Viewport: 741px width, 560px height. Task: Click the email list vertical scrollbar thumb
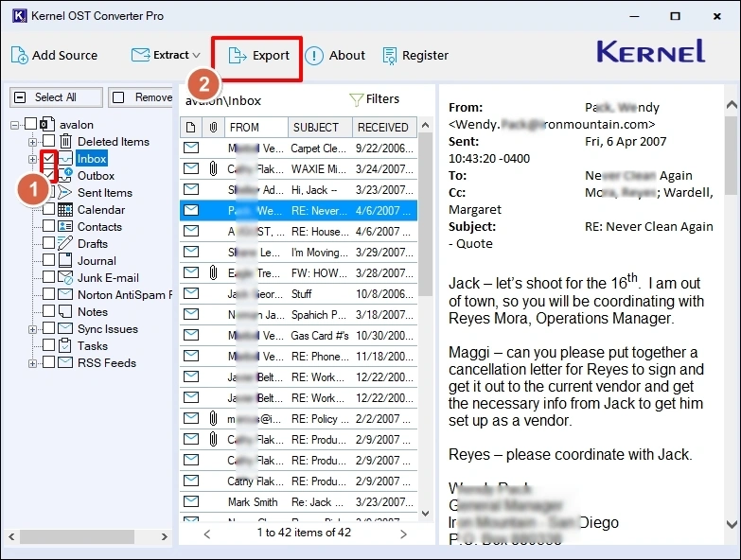click(425, 214)
